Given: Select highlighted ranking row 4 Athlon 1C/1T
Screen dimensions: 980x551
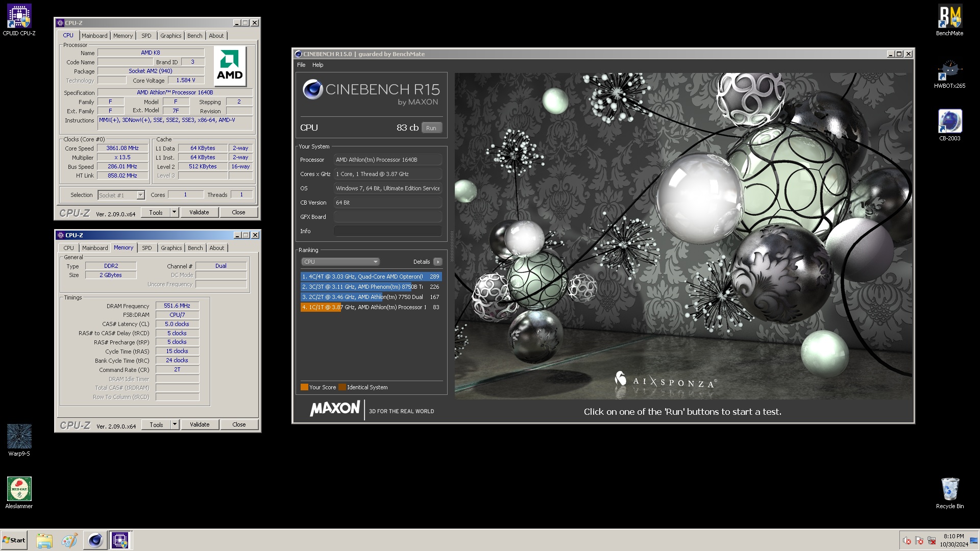Looking at the screenshot, I should [371, 307].
